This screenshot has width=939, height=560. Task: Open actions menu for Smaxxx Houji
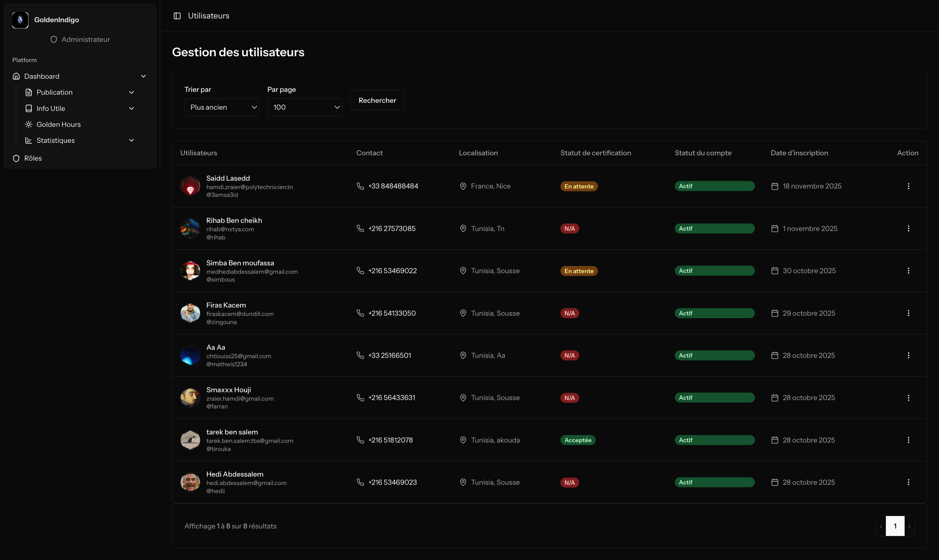[x=908, y=398]
